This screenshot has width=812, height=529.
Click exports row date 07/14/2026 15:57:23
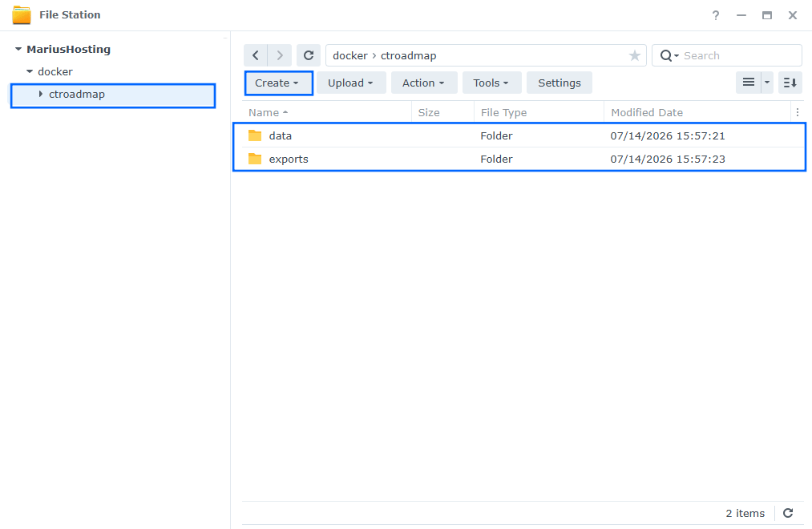tap(668, 159)
